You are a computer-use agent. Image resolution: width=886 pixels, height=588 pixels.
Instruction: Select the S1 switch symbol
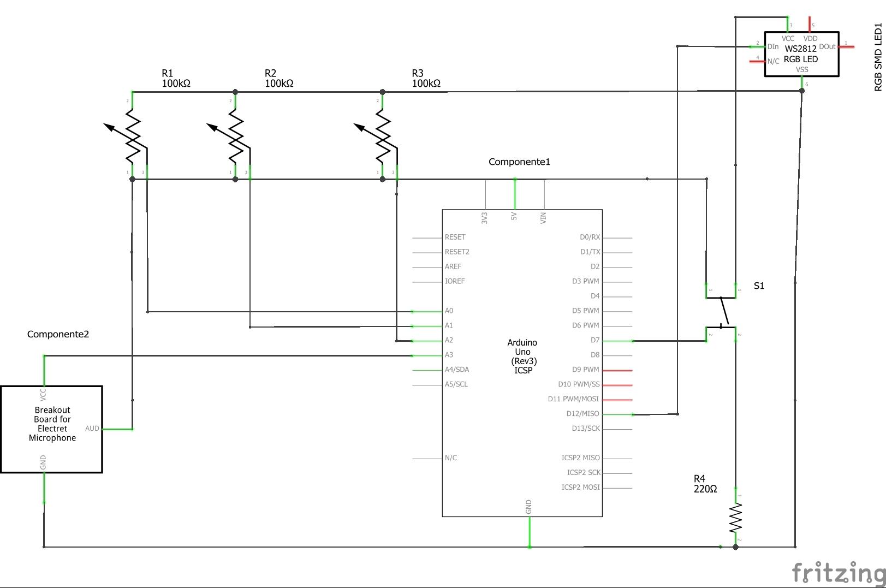(721, 312)
